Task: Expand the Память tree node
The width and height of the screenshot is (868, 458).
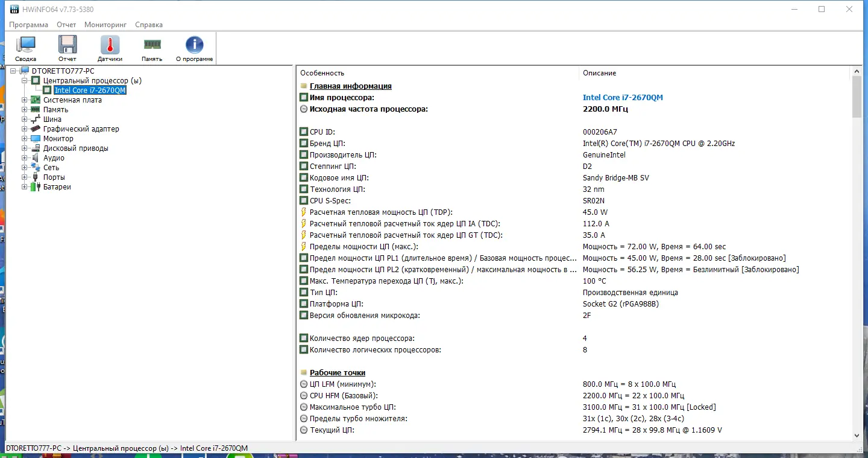Action: (25, 110)
